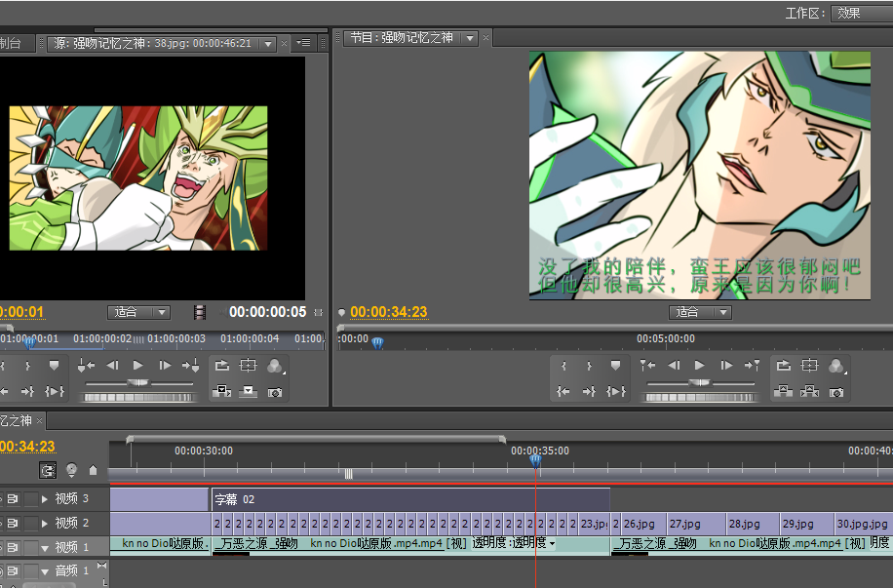Toggle loop playback in Source monitor
The height and width of the screenshot is (588, 893).
tap(221, 366)
